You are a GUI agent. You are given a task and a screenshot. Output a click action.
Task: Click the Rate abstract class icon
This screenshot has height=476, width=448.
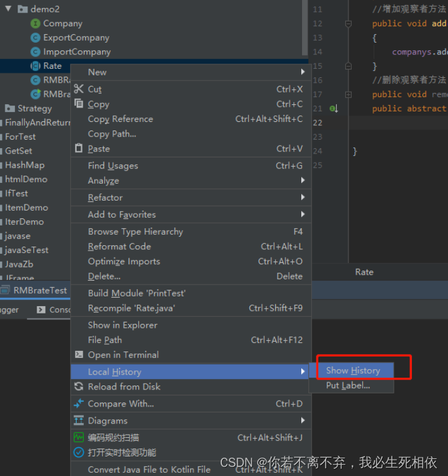(35, 66)
